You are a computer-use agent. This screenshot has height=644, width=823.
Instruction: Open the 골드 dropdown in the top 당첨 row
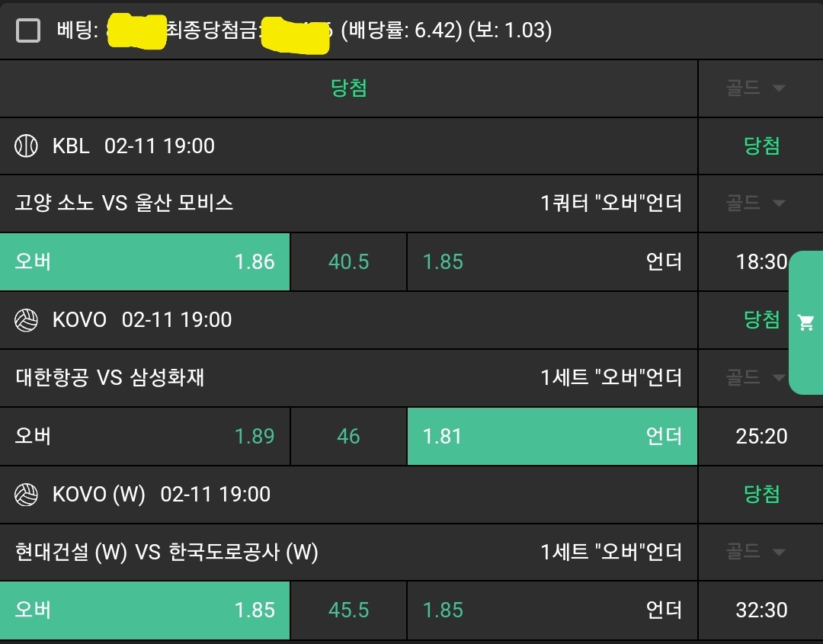[x=755, y=88]
